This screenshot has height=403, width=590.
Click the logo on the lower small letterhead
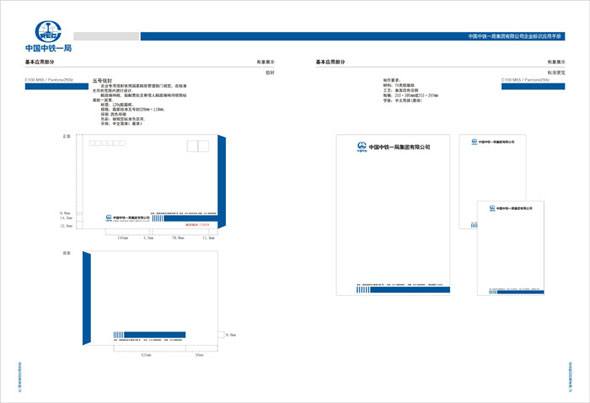coord(492,208)
